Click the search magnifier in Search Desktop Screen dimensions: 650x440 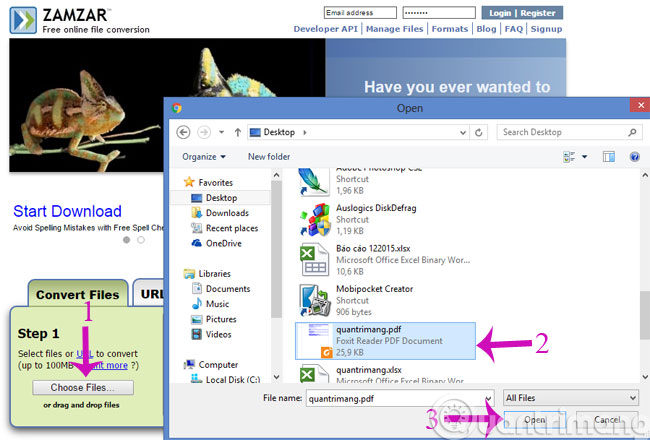point(632,132)
